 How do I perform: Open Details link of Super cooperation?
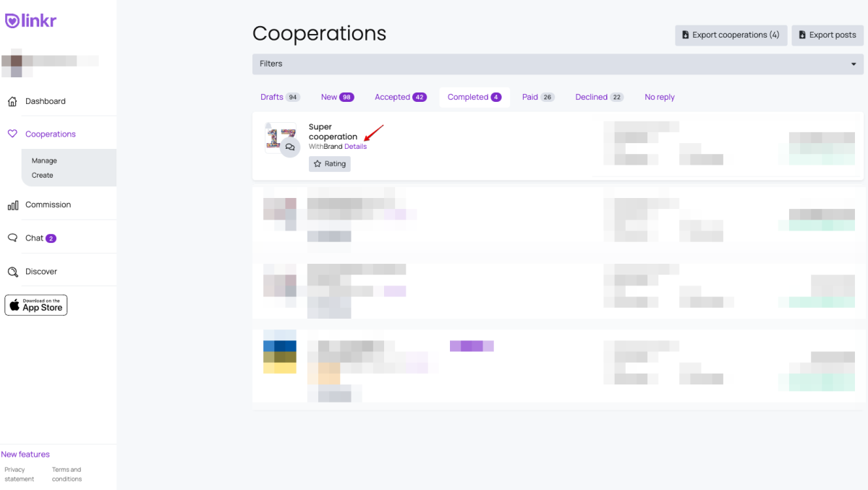point(355,147)
